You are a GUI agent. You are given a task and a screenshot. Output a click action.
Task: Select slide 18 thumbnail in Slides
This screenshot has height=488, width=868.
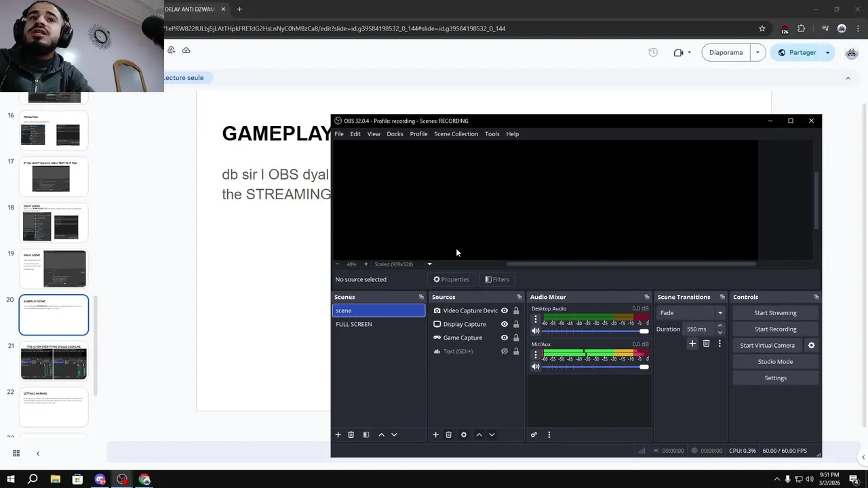click(x=54, y=222)
